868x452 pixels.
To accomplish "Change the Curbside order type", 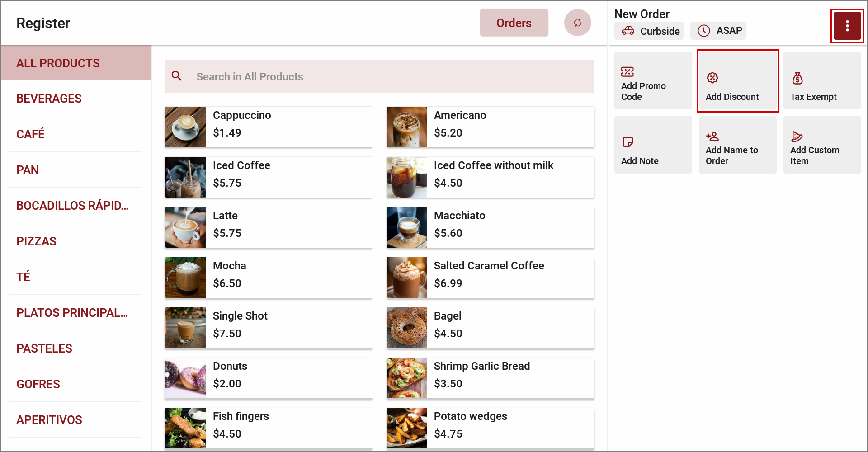I will [649, 31].
